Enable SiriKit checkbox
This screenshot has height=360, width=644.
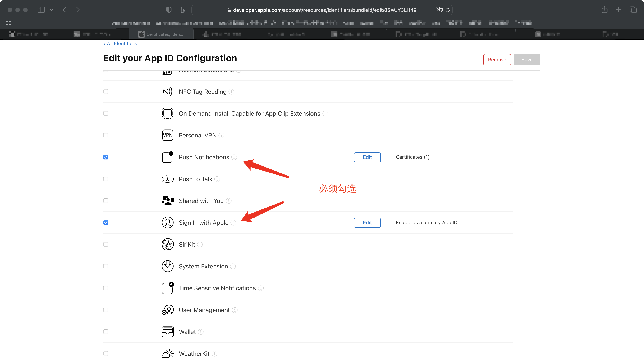pyautogui.click(x=106, y=244)
